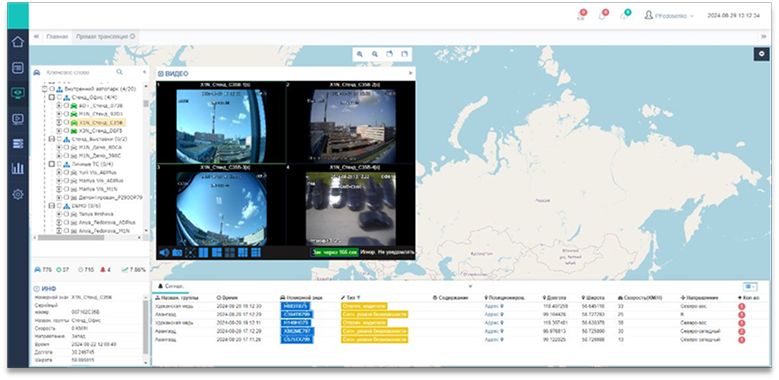This screenshot has width=779, height=380.
Task: Open the Home icon in left sidebar
Action: coord(18,41)
